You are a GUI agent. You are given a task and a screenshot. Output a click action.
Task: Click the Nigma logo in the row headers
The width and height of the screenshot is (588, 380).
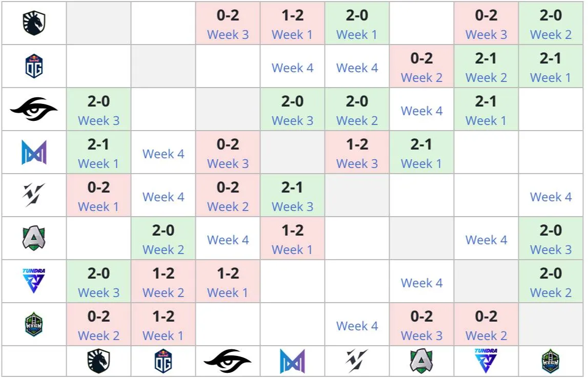point(34,152)
